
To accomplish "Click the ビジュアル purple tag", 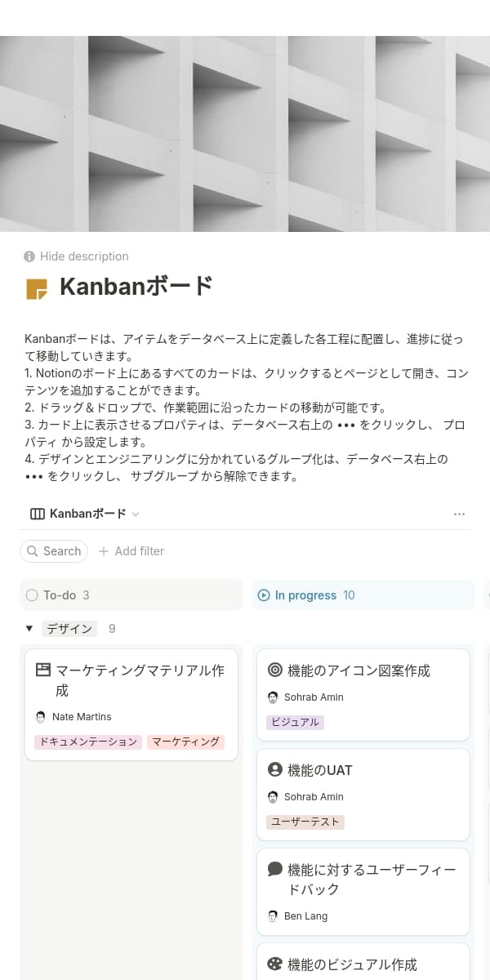I will pos(295,723).
